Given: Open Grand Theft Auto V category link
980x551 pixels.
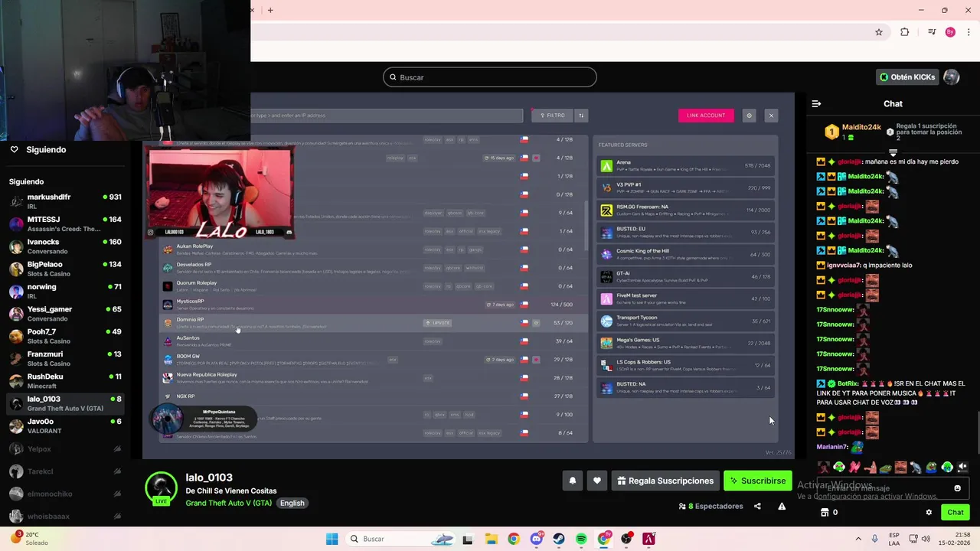Looking at the screenshot, I should (228, 503).
